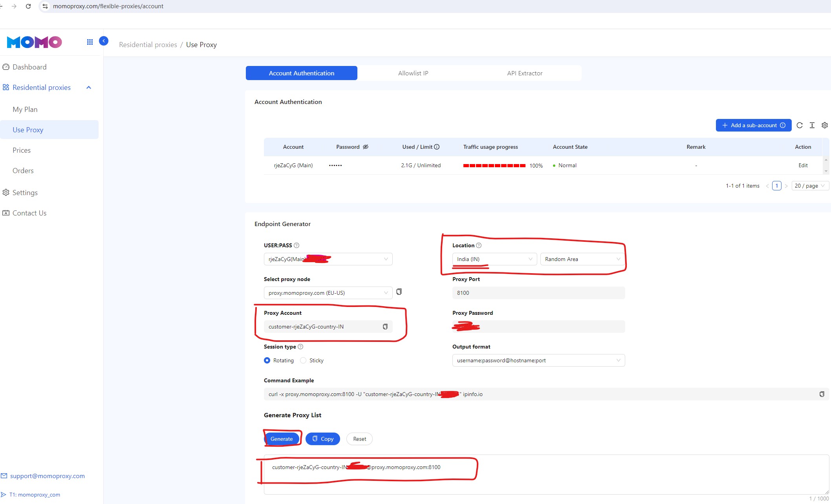Click the Session type help icon

pos(300,347)
